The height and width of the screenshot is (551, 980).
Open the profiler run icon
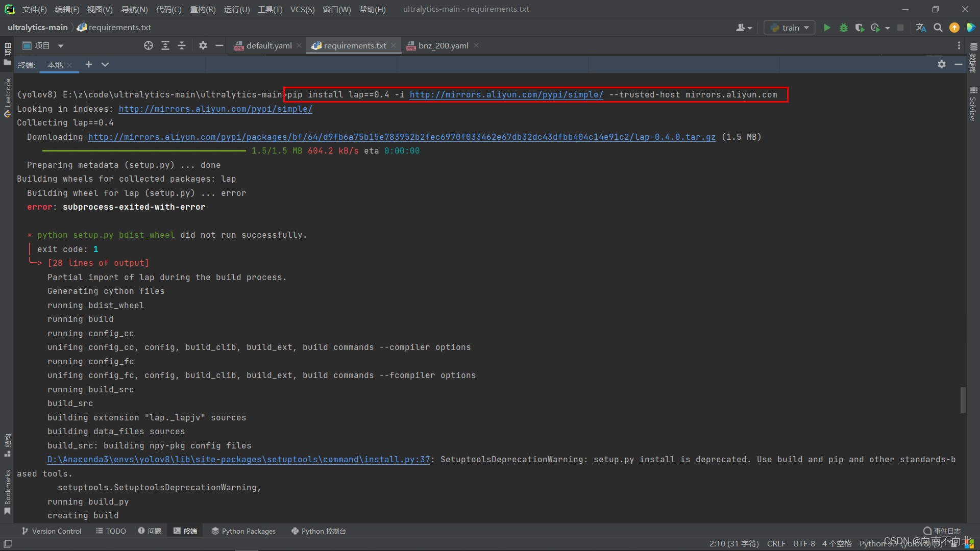875,28
